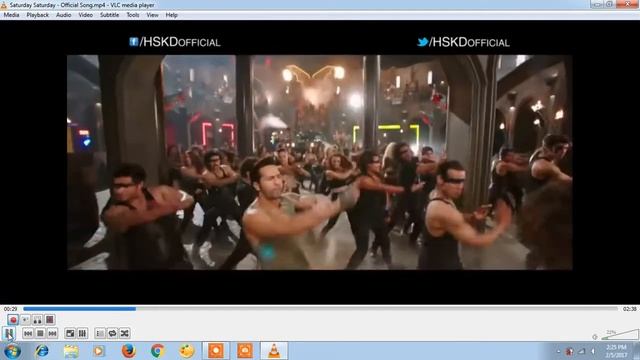The width and height of the screenshot is (640, 360).
Task: Open the taskbar clock and date
Action: pos(617,351)
